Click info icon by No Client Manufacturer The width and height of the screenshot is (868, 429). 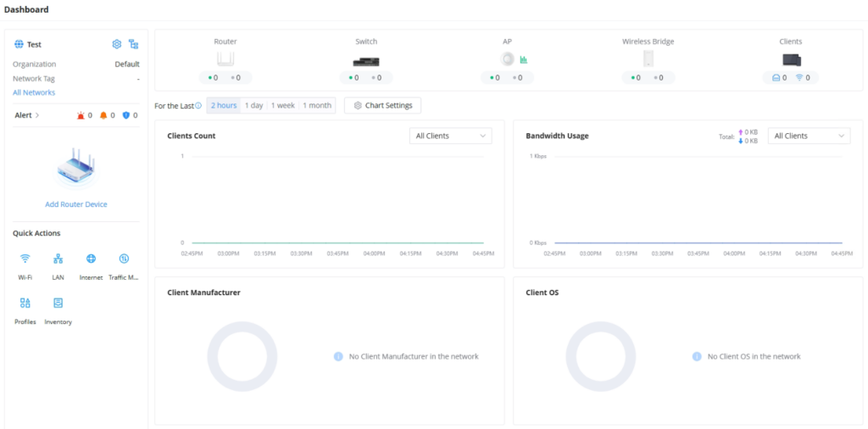(338, 356)
